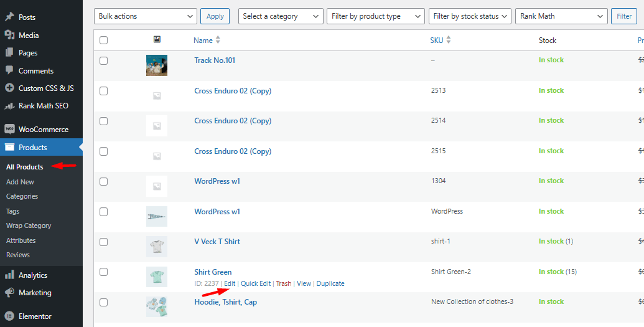
Task: Go to Add New under Products
Action: (20, 182)
